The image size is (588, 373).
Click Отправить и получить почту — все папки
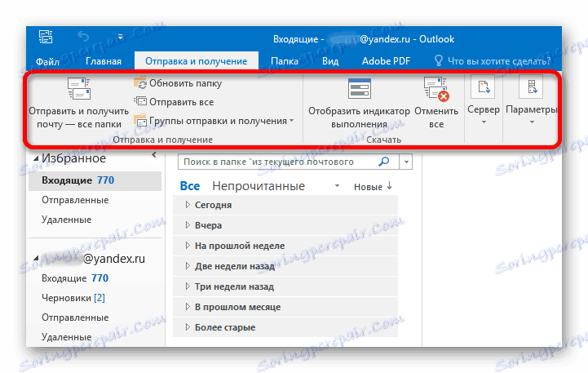pyautogui.click(x=79, y=104)
